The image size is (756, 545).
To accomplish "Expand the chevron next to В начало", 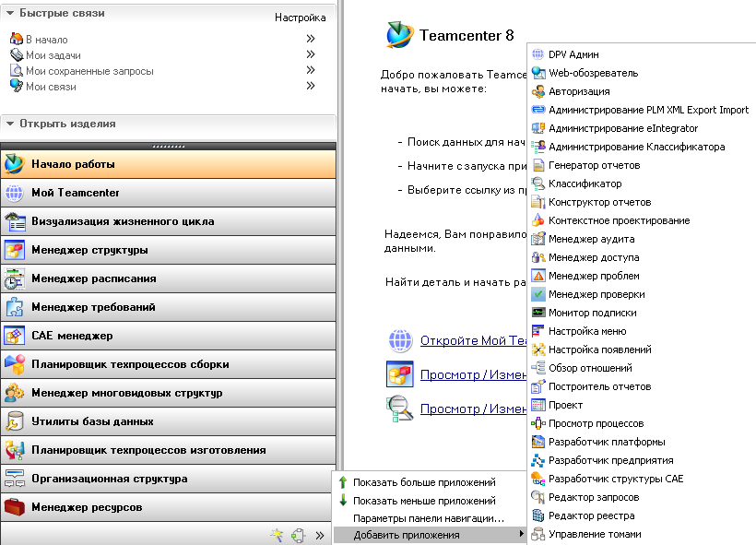I will pyautogui.click(x=311, y=39).
